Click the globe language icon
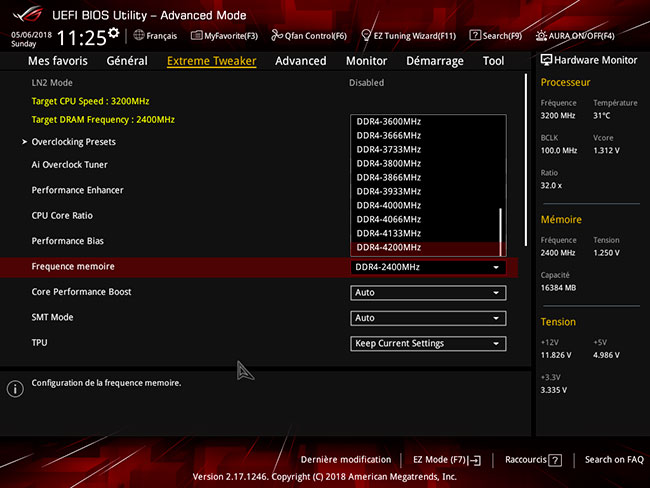650x488 pixels. click(139, 35)
